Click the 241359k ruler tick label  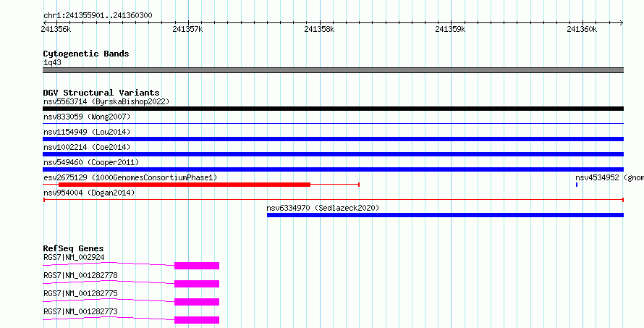point(450,29)
